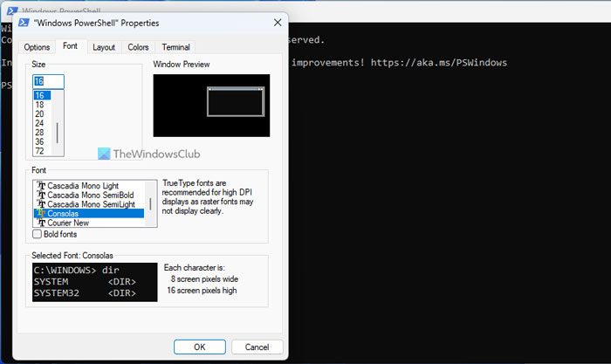Click the Window Preview thumbnail

(211, 106)
